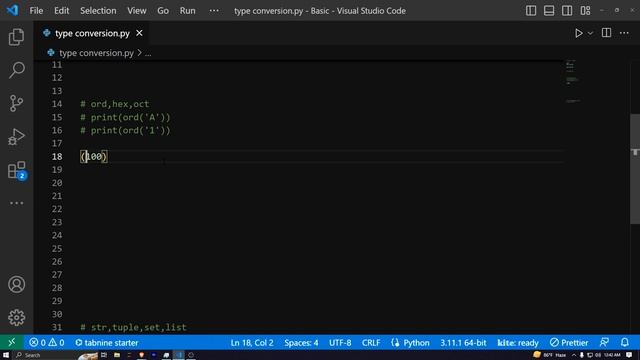Split the editor to the right
This screenshot has height=360, width=640.
[606, 33]
